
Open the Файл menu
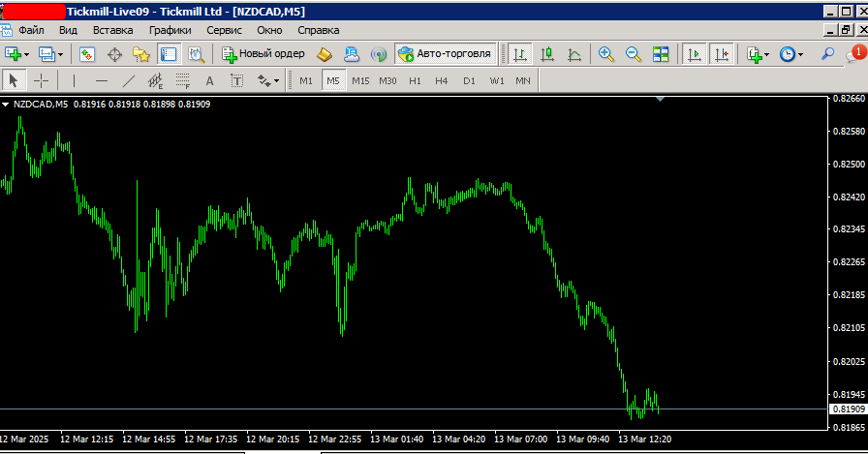(32, 30)
